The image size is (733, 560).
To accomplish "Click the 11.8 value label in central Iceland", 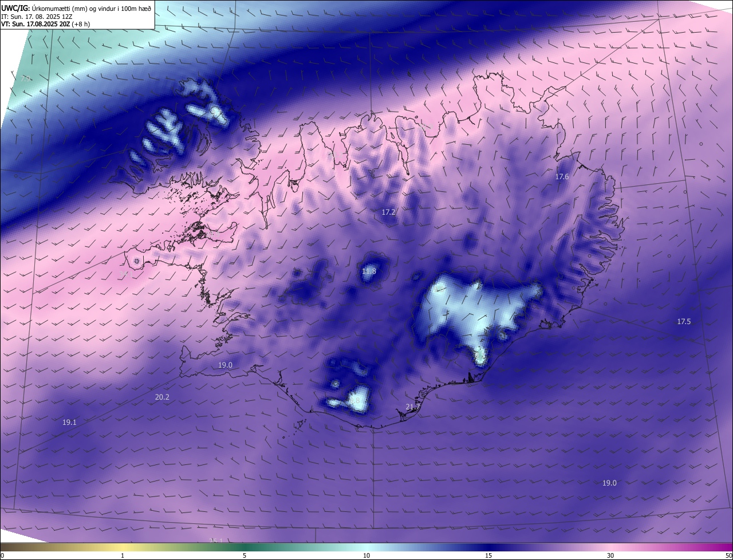I will [x=369, y=271].
